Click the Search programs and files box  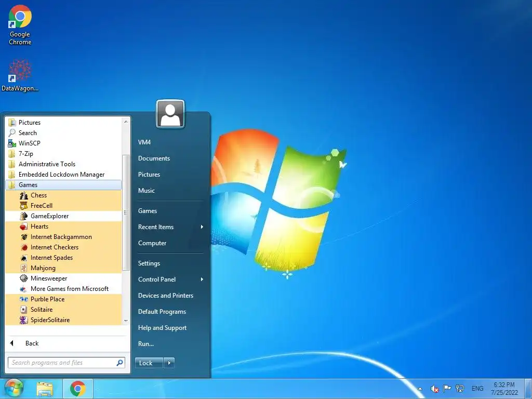[x=66, y=363]
